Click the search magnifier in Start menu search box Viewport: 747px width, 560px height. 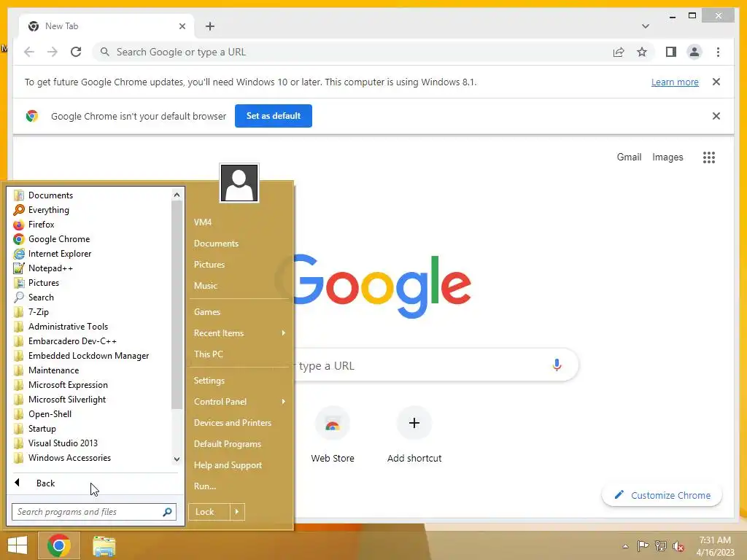coord(167,512)
